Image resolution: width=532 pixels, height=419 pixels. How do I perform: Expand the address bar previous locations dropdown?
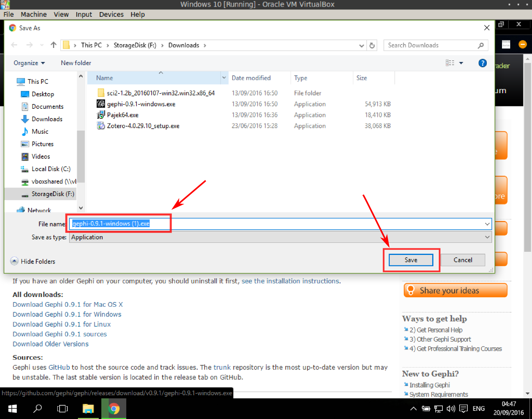pos(361,45)
